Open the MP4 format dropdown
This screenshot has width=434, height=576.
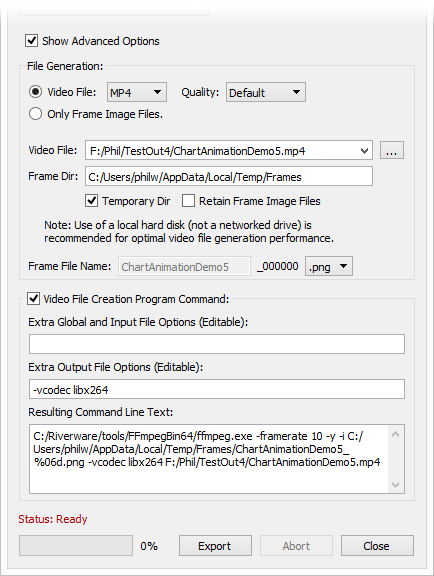tap(137, 92)
